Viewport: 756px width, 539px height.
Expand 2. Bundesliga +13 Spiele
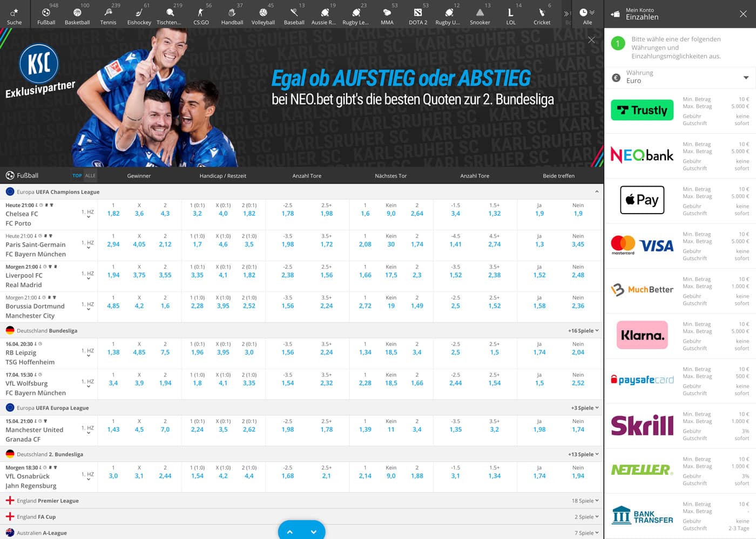pyautogui.click(x=583, y=454)
